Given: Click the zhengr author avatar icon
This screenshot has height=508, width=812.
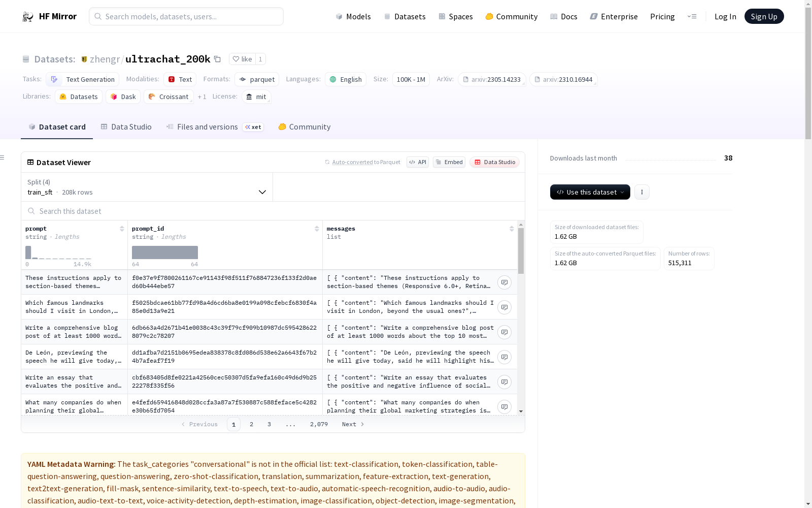Looking at the screenshot, I should [x=84, y=59].
